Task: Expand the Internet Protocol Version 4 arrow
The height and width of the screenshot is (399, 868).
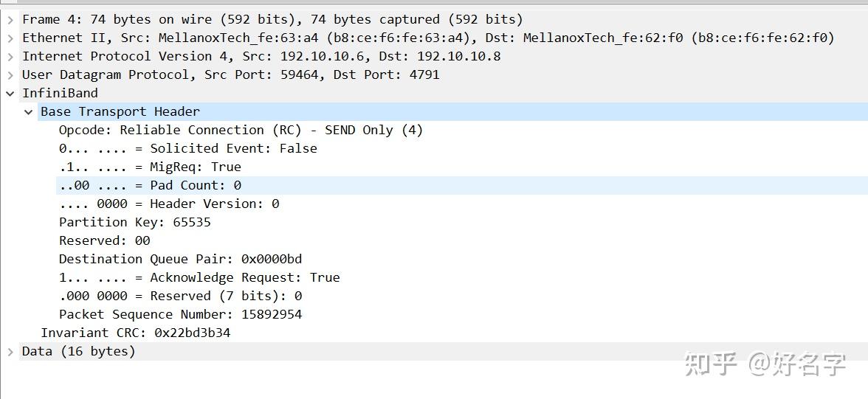Action: 10,56
